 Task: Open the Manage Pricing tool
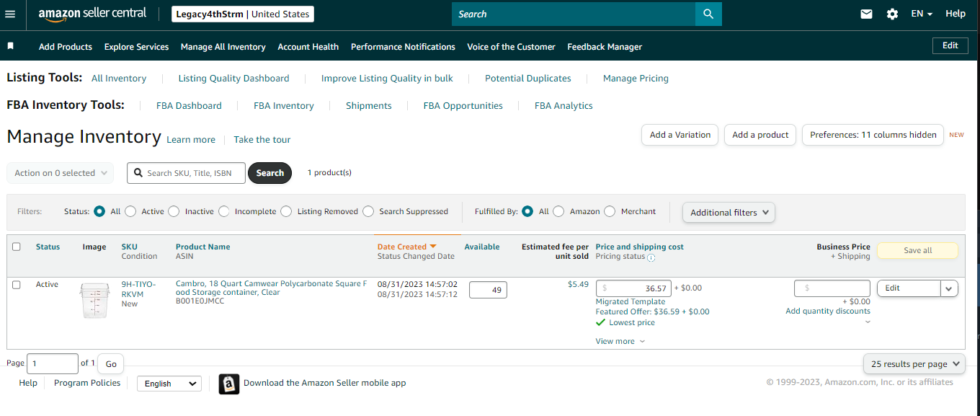(636, 78)
